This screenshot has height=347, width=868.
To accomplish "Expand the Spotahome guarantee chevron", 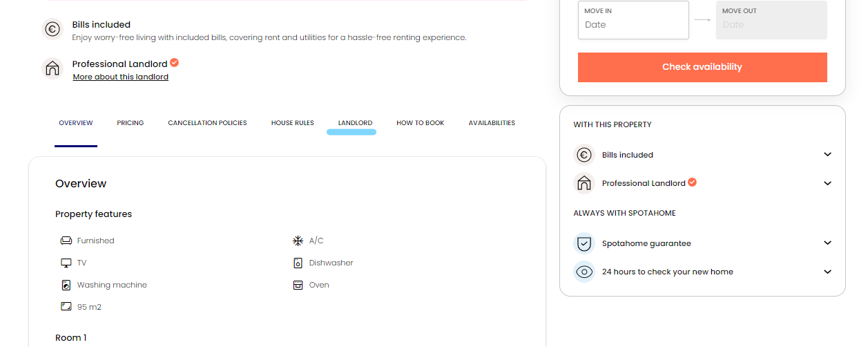I will point(828,243).
